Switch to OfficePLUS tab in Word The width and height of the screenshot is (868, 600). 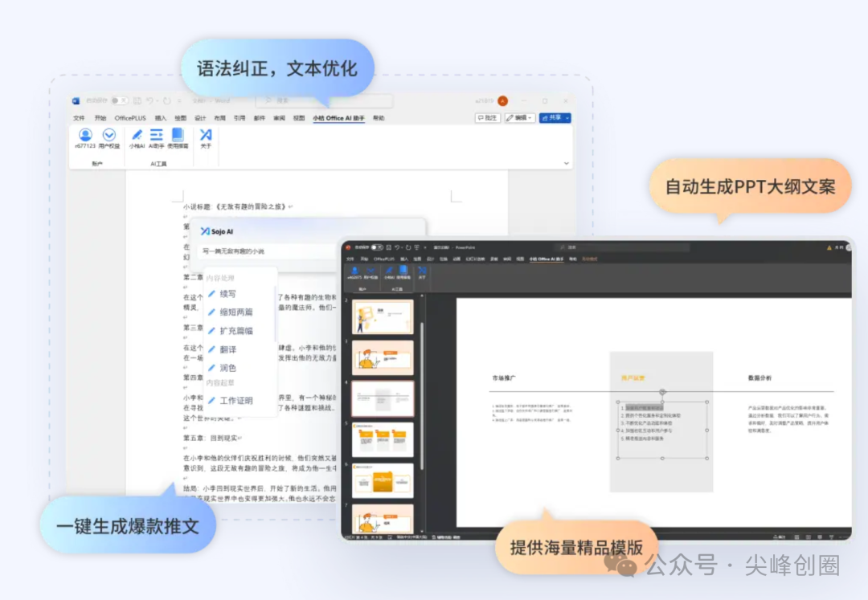[130, 118]
